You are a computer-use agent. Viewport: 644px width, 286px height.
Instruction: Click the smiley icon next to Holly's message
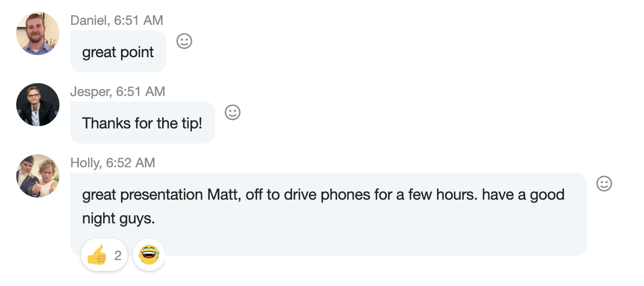[603, 183]
